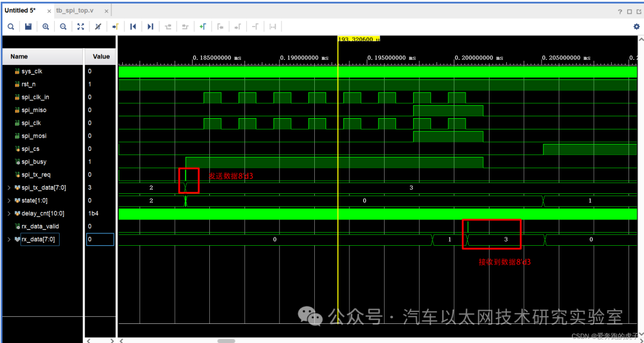Float the waveform window panel
Screen dimensions: 644x343
coord(638,11)
